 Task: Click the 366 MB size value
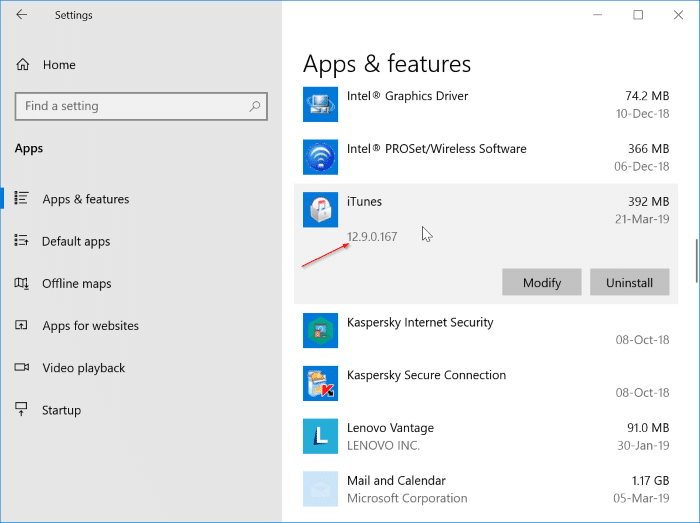(649, 149)
